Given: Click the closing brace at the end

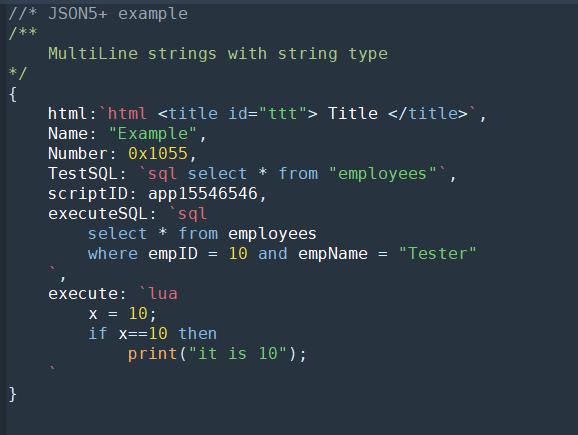Looking at the screenshot, I should (13, 394).
